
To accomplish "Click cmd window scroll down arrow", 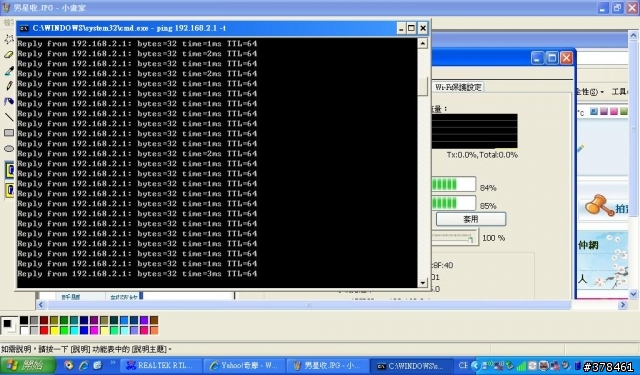I will (422, 282).
